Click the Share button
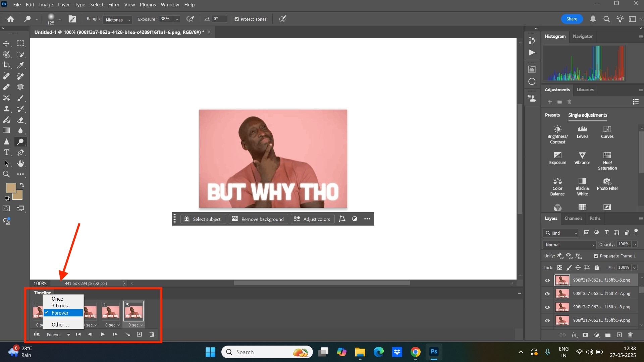The image size is (644, 362). pyautogui.click(x=572, y=19)
